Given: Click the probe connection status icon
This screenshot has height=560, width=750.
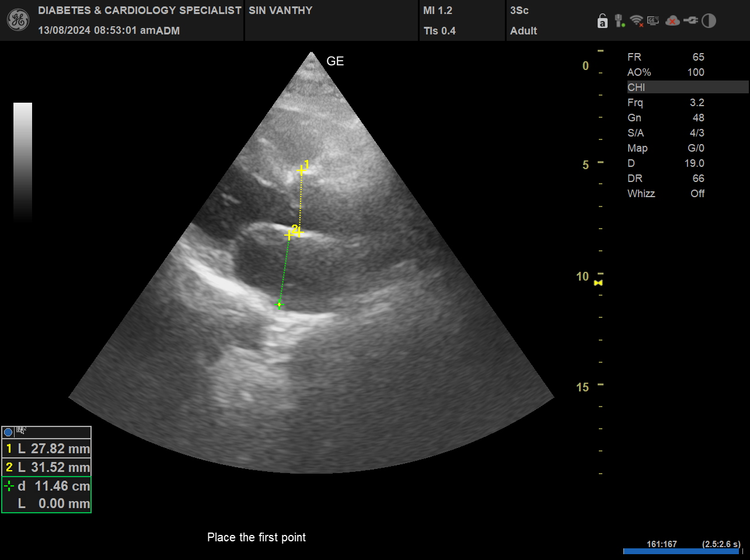Looking at the screenshot, I should (x=619, y=21).
